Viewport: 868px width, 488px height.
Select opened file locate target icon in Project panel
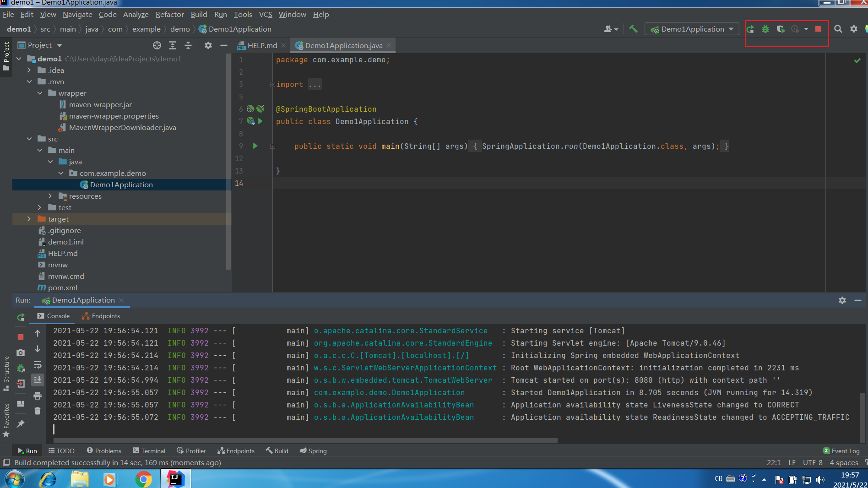(x=157, y=45)
